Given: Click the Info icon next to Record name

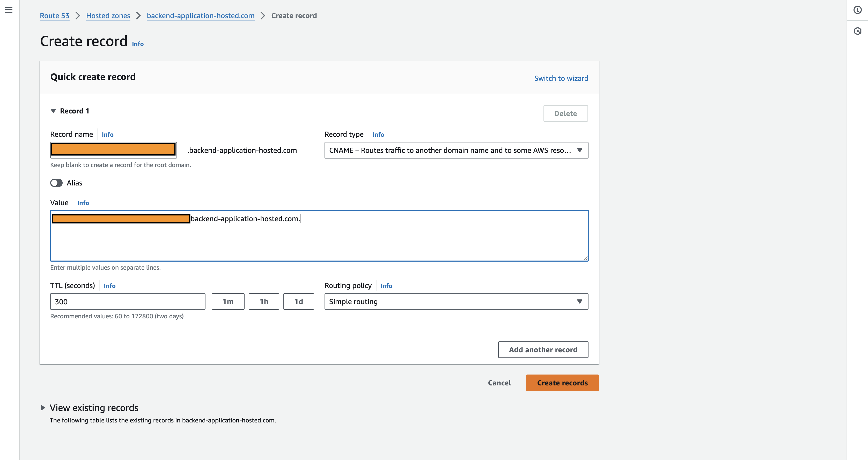Looking at the screenshot, I should 107,134.
